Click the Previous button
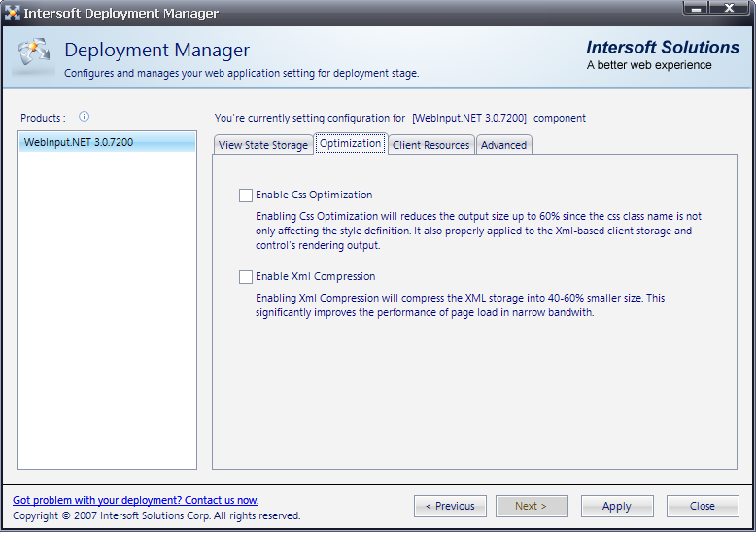This screenshot has height=533, width=756. point(450,506)
